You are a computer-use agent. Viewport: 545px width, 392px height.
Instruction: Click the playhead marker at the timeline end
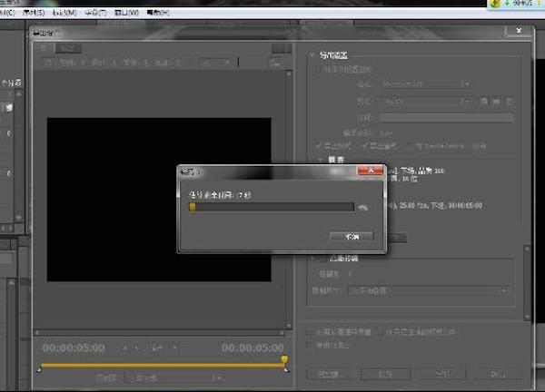(x=284, y=360)
